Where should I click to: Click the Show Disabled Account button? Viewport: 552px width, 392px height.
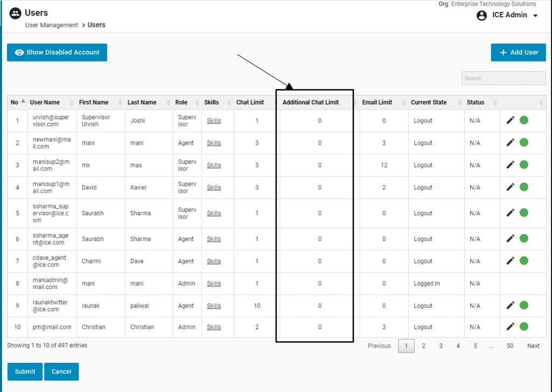pyautogui.click(x=57, y=52)
